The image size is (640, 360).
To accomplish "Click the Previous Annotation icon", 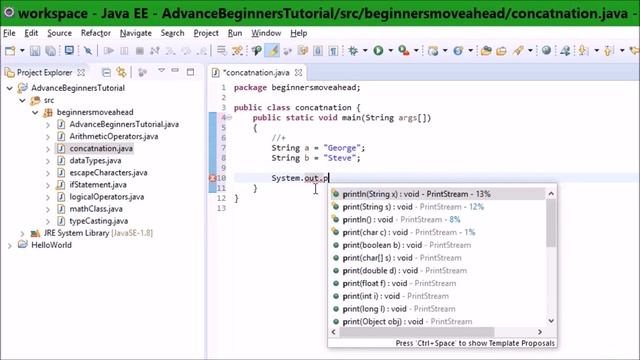I will coord(609,51).
